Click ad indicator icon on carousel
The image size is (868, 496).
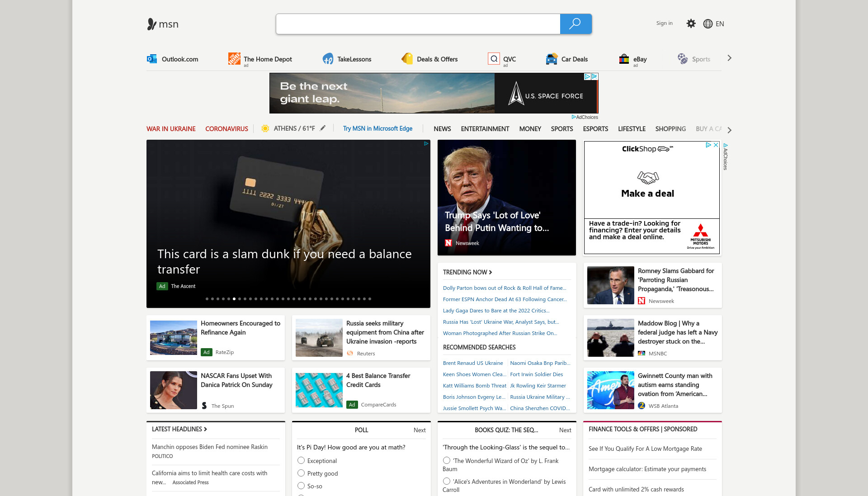point(426,144)
